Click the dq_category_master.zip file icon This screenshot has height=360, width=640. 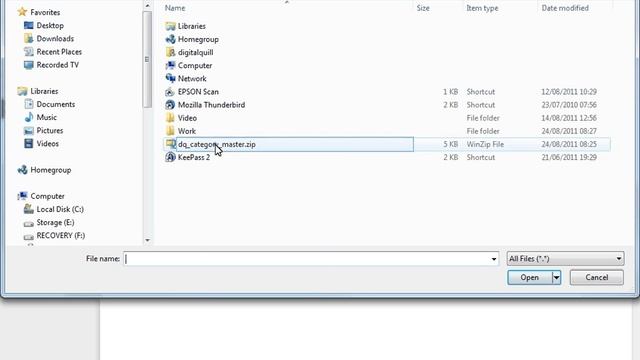[170, 144]
